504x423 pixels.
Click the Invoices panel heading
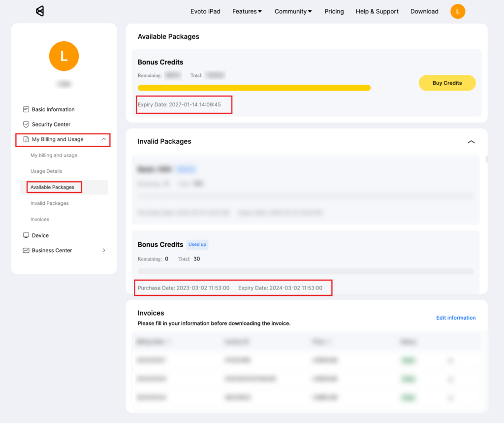(151, 313)
